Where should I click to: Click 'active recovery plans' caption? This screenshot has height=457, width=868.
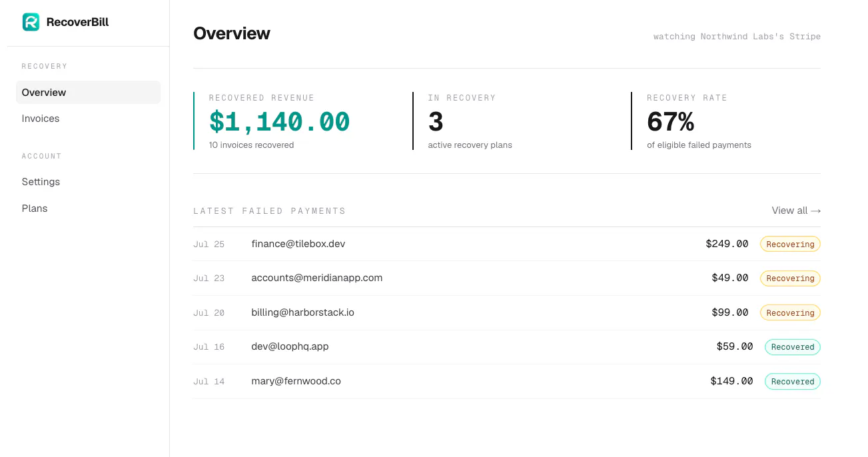click(x=470, y=145)
